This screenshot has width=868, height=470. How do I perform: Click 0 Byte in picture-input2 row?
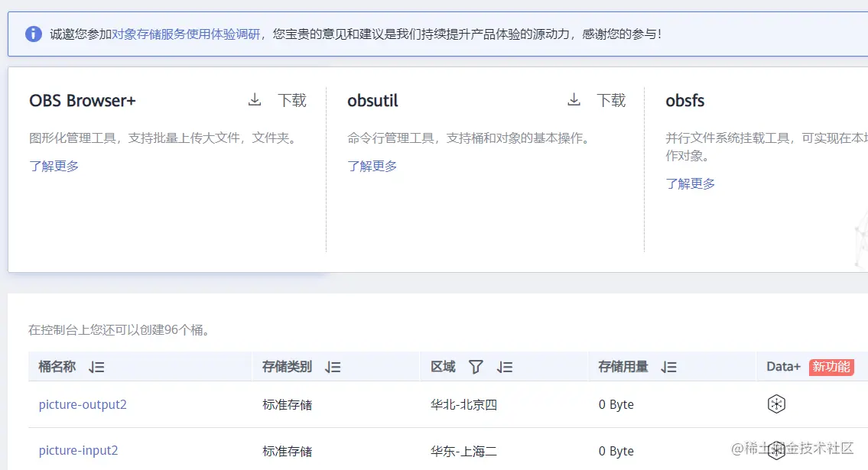coord(616,451)
